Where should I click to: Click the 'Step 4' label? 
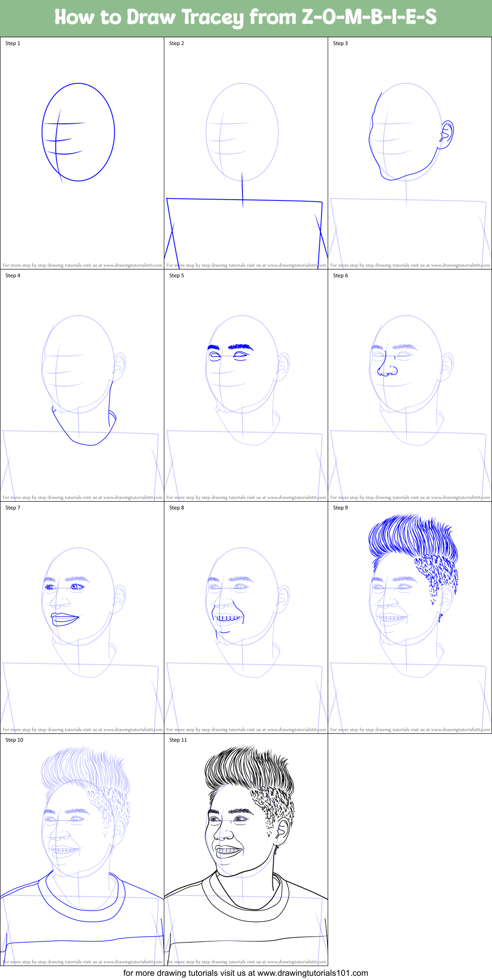[x=13, y=275]
